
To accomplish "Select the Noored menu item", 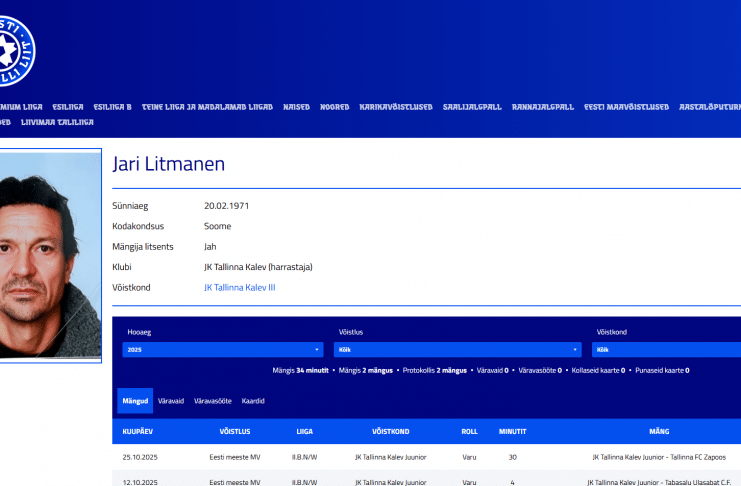I will pos(334,106).
